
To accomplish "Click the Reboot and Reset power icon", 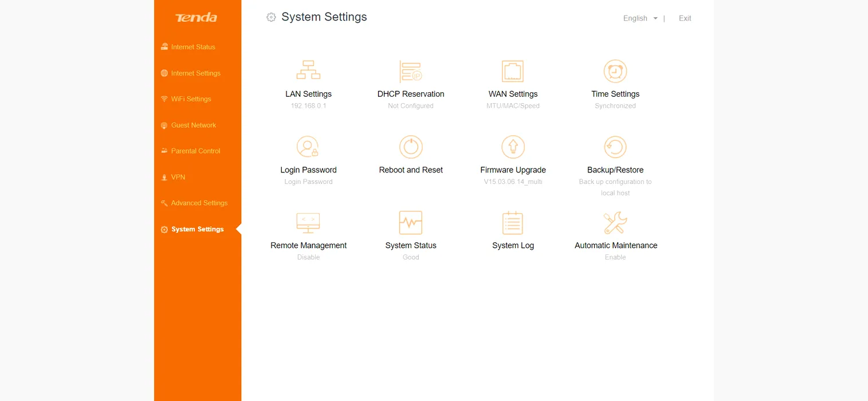I will tap(411, 147).
